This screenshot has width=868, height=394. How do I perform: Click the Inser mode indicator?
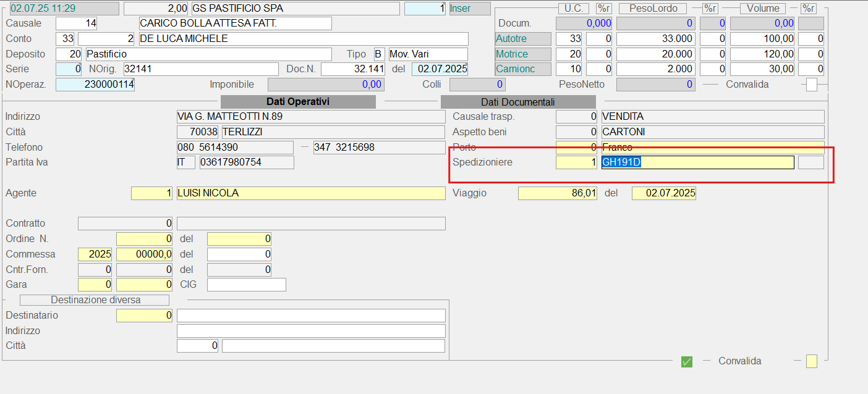469,9
